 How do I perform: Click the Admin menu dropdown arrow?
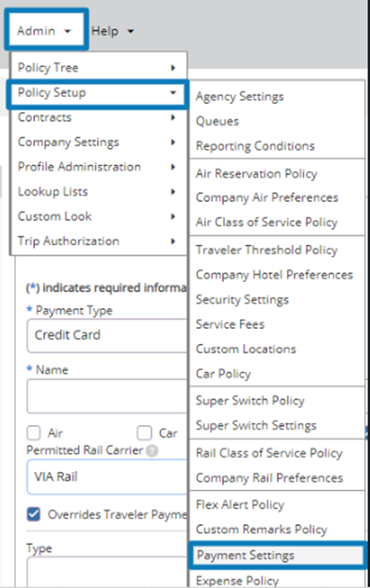pyautogui.click(x=68, y=31)
